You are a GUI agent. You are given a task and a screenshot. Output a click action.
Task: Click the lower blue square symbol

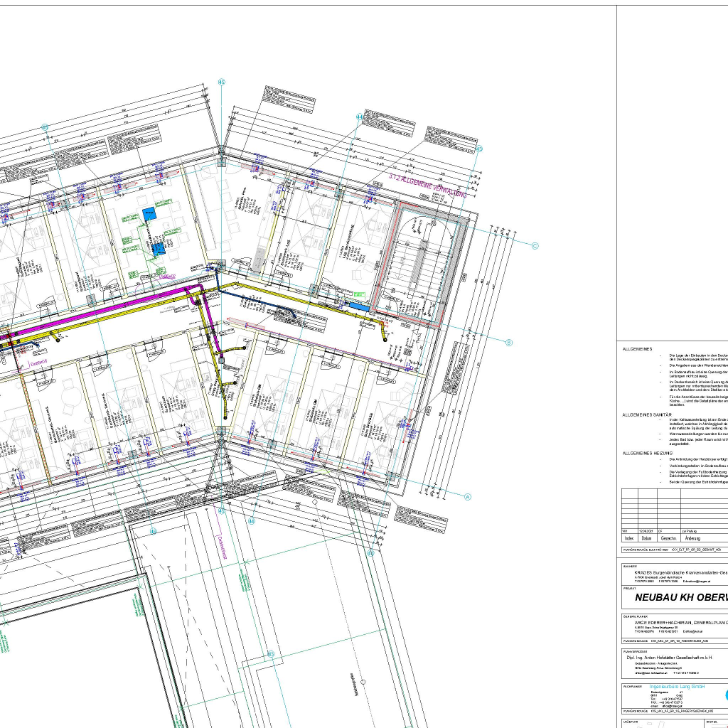157,248
